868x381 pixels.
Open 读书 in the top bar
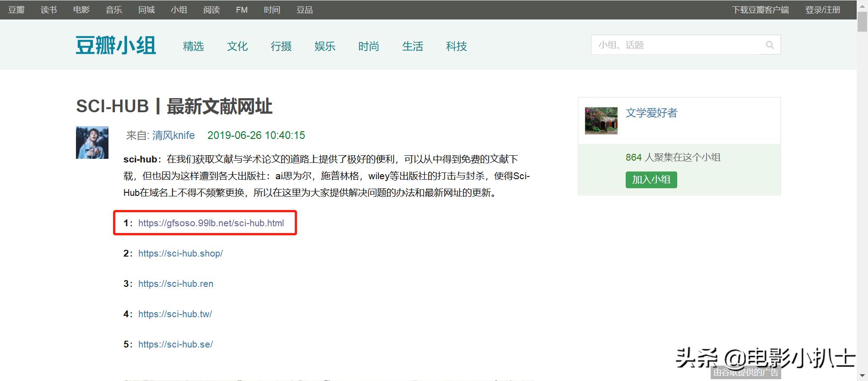49,10
